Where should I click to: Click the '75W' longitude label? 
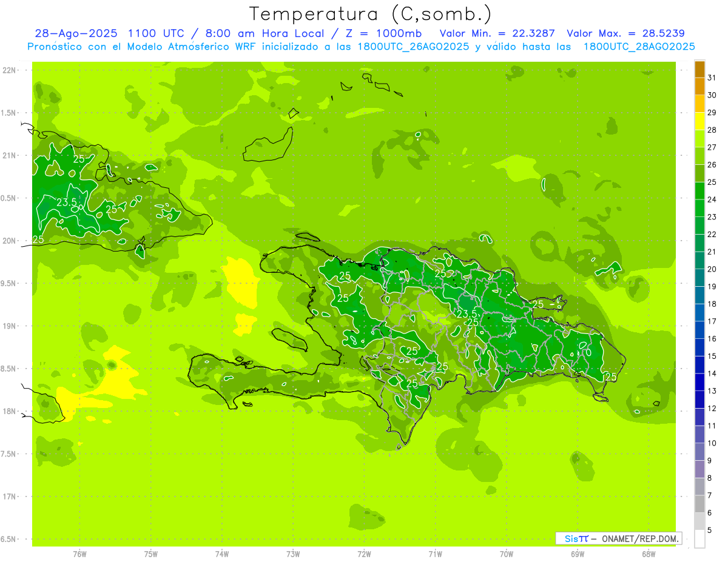[151, 554]
